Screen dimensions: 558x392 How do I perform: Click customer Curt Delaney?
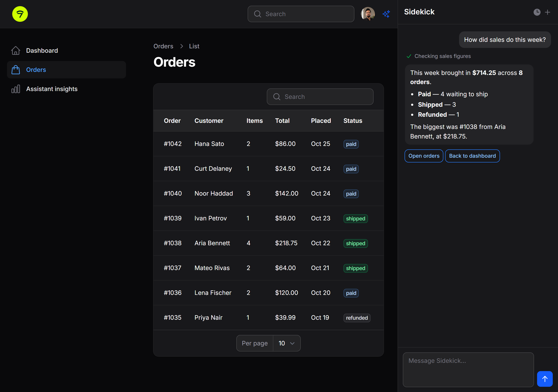pyautogui.click(x=213, y=169)
